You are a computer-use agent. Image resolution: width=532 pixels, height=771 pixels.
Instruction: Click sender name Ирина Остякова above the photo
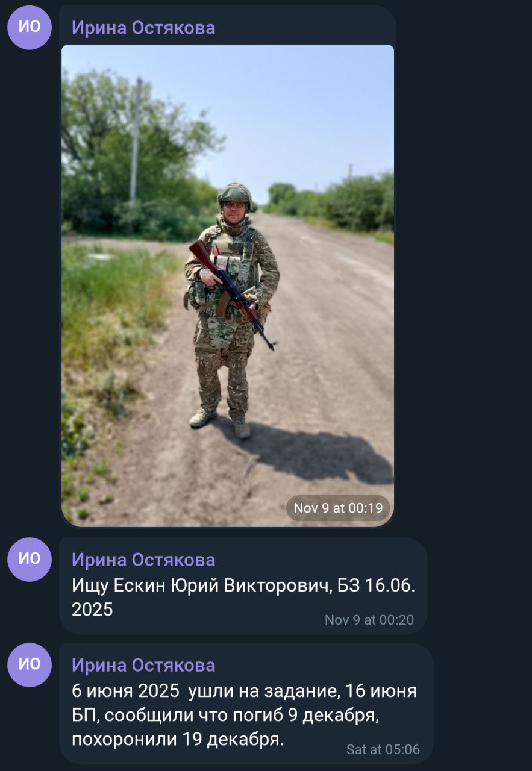143,28
